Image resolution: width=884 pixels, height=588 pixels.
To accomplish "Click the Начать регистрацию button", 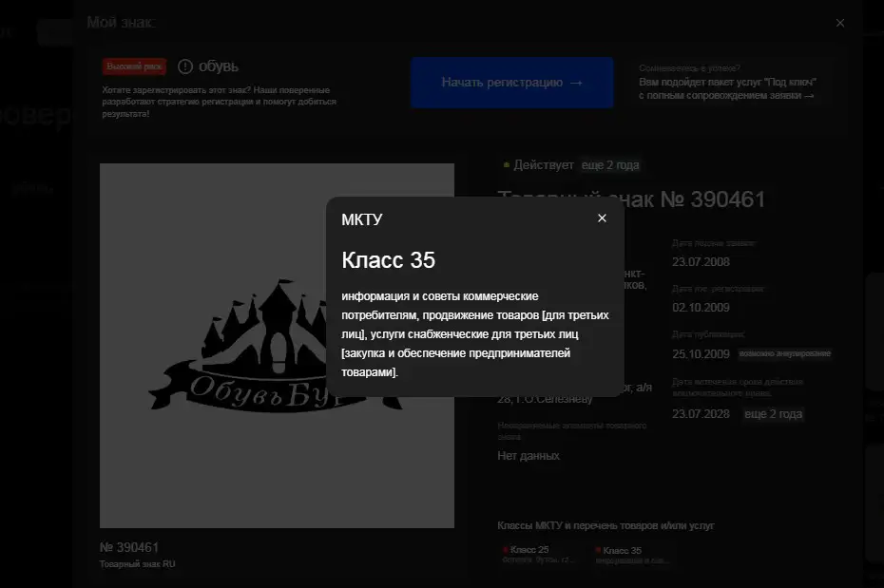I will point(512,83).
